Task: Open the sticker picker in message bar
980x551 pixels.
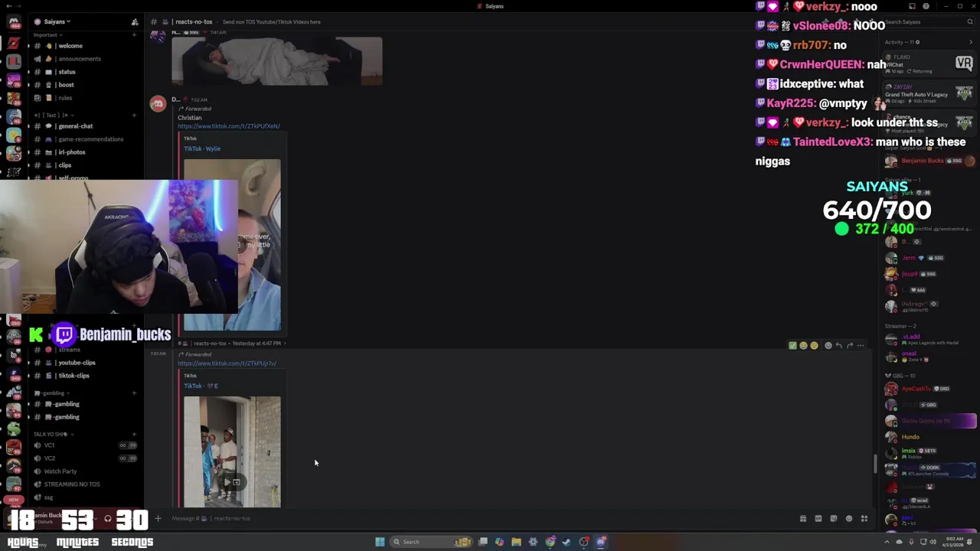Action: point(833,519)
